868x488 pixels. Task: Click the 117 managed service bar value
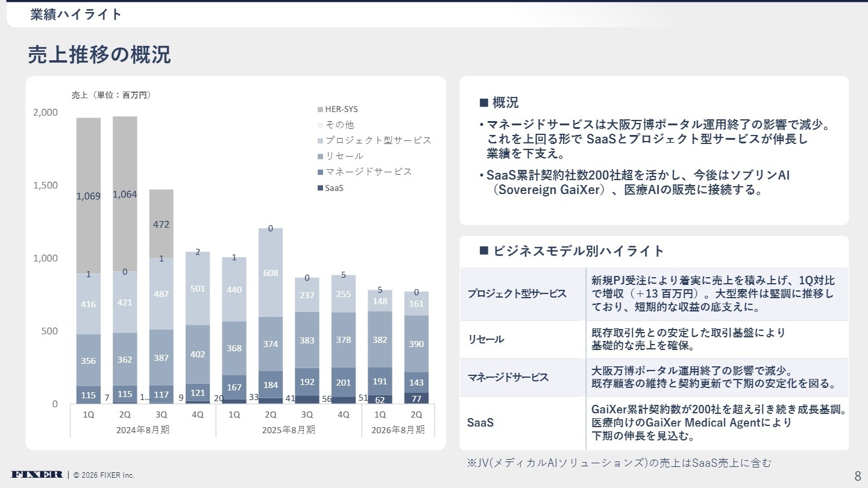(161, 395)
